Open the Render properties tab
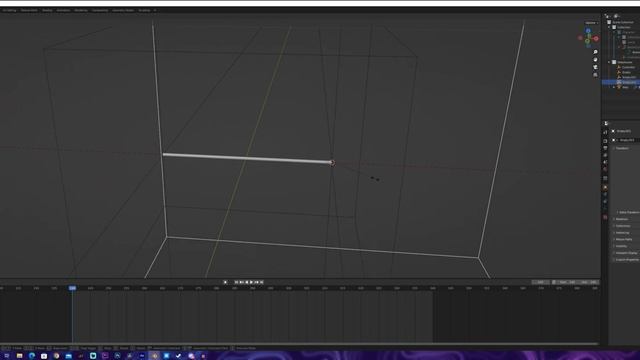 pos(605,141)
